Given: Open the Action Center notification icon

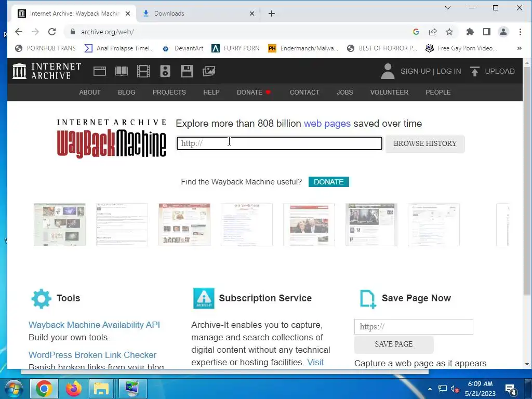Looking at the screenshot, I should [511, 389].
